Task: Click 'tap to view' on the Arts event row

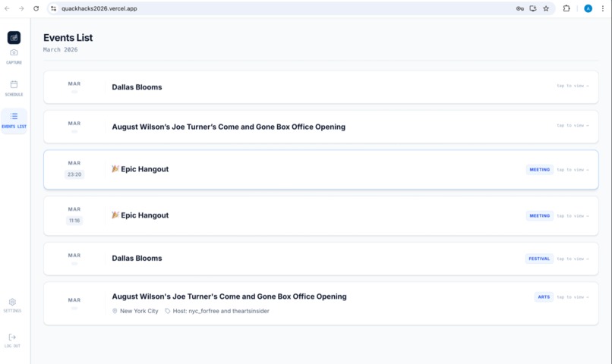Action: click(x=573, y=297)
